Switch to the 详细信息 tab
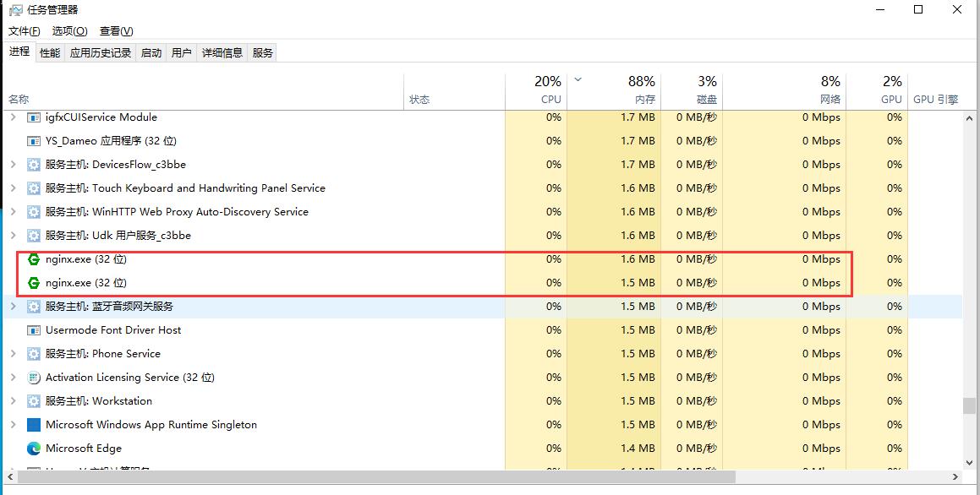 point(222,52)
